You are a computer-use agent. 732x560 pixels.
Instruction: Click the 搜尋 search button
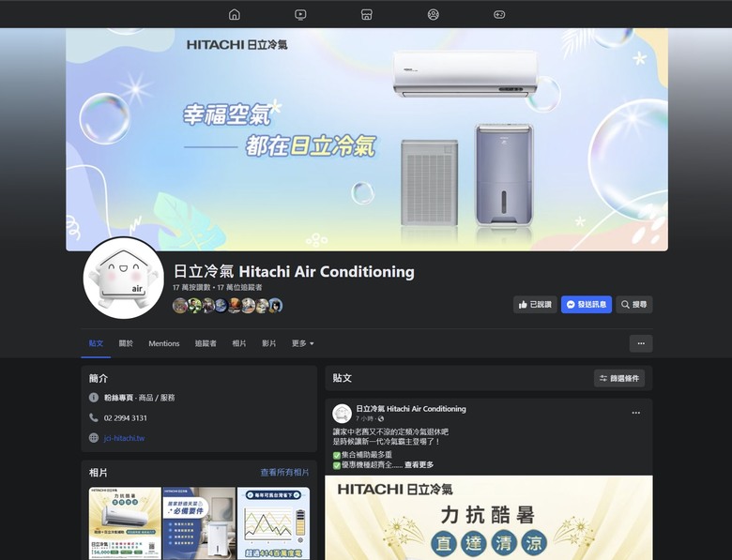click(x=634, y=304)
